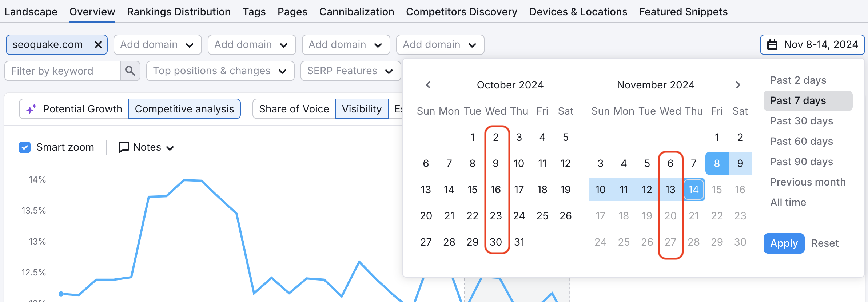Image resolution: width=868 pixels, height=302 pixels.
Task: Click the keyword search magnifier icon
Action: point(130,71)
